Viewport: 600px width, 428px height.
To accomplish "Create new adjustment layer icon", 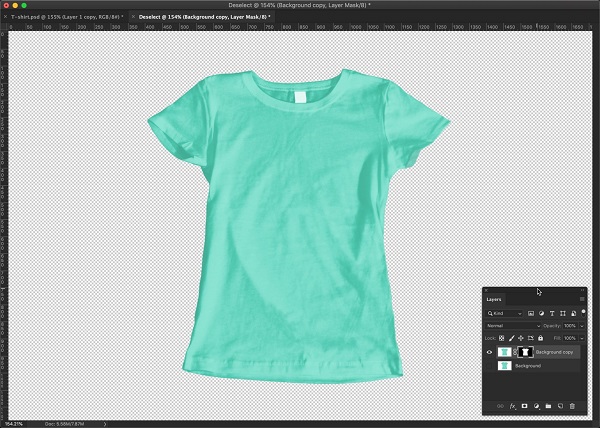I will pyautogui.click(x=537, y=406).
